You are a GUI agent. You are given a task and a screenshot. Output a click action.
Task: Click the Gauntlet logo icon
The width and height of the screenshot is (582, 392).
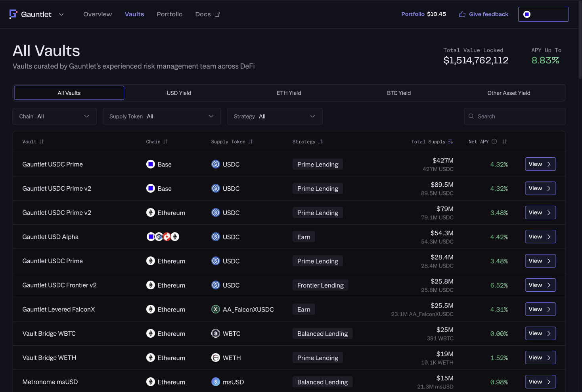13,14
